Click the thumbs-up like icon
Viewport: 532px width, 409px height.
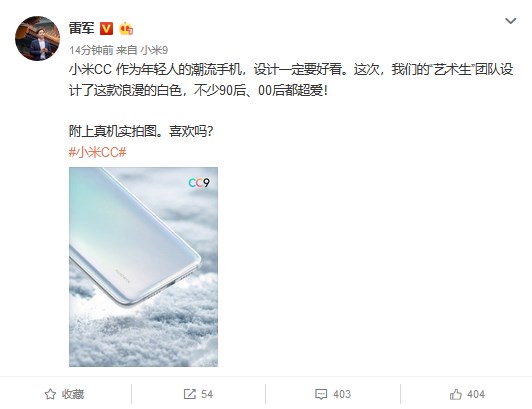tap(456, 394)
